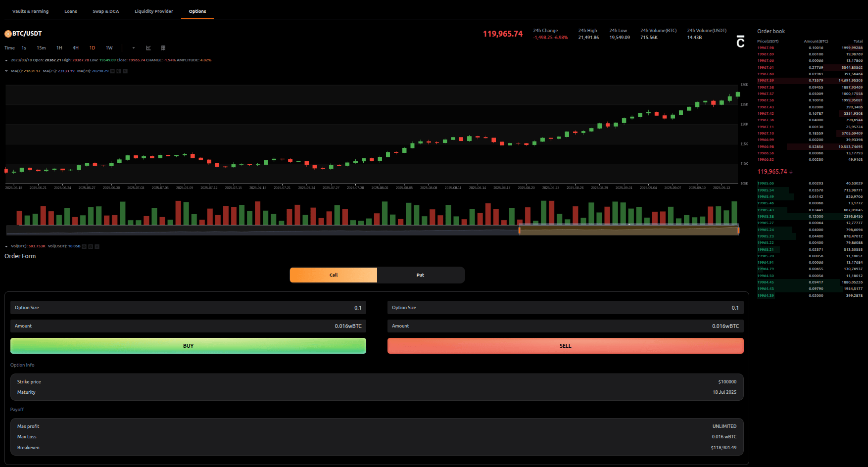Click the 24h Volume(BTC) value 715.56K
This screenshot has width=868, height=467.
click(x=649, y=38)
